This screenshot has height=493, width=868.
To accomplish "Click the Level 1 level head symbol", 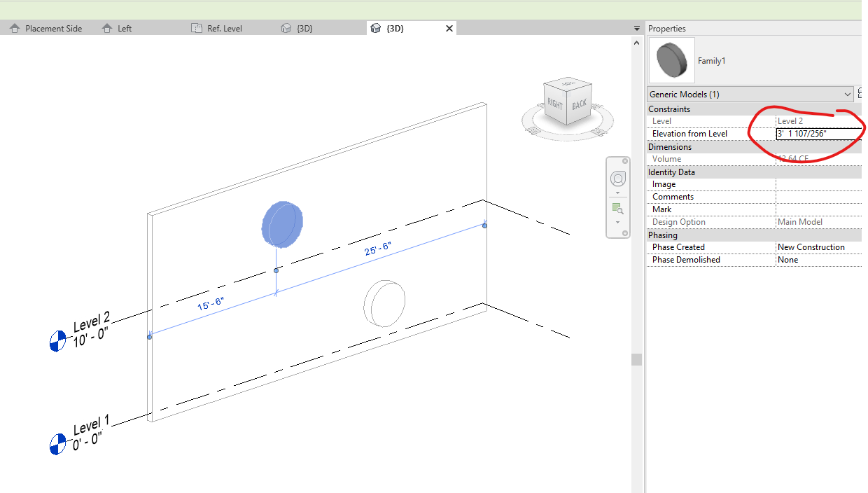I will (57, 443).
